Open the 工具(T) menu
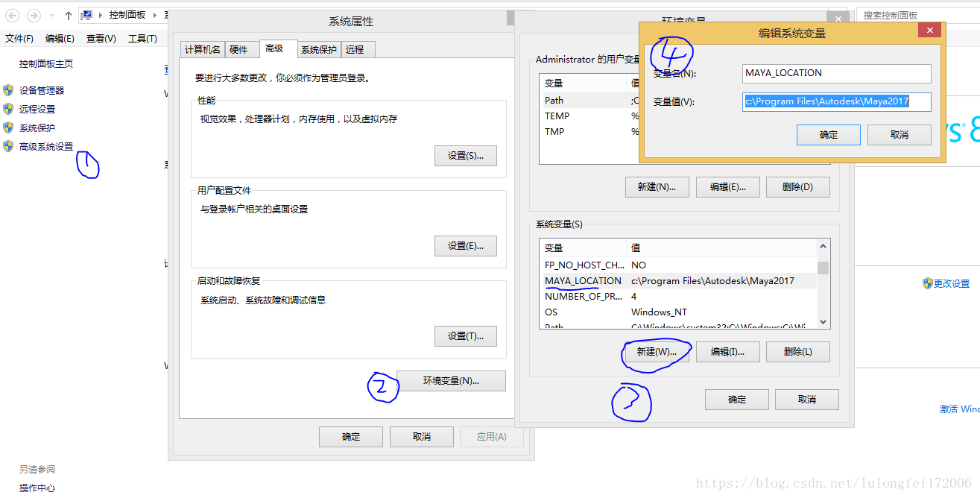The width and height of the screenshot is (980, 498). click(142, 39)
